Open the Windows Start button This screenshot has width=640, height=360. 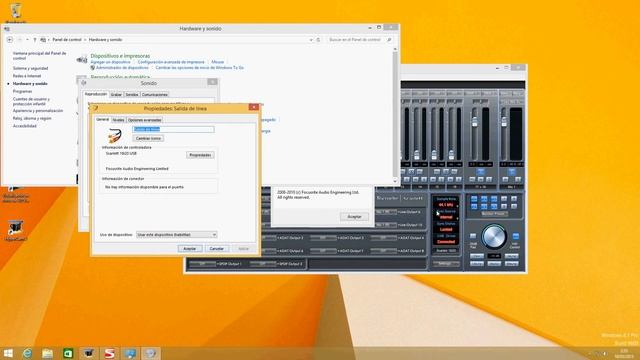click(x=8, y=353)
